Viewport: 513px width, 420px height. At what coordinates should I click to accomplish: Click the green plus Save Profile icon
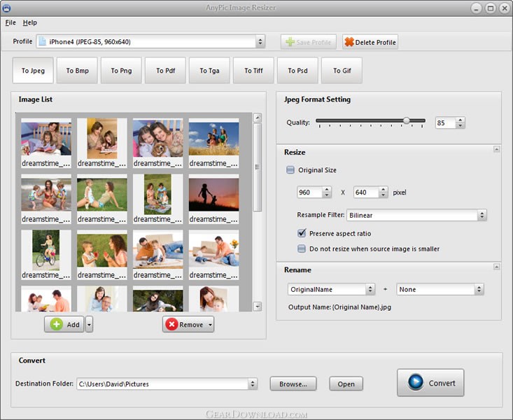click(290, 42)
